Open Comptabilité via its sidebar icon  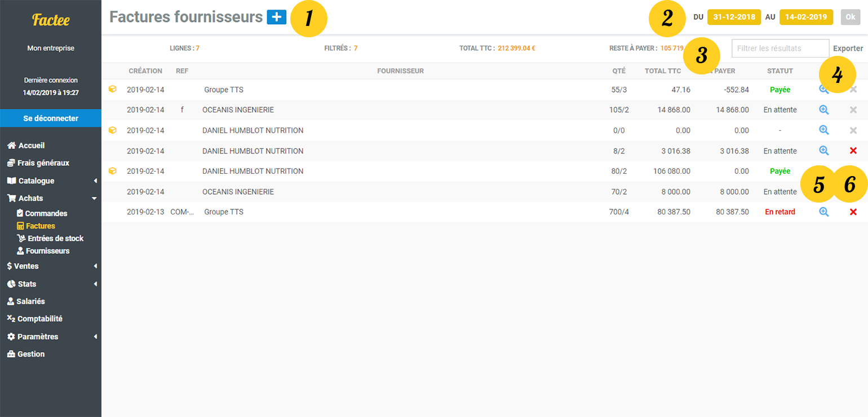pos(11,318)
